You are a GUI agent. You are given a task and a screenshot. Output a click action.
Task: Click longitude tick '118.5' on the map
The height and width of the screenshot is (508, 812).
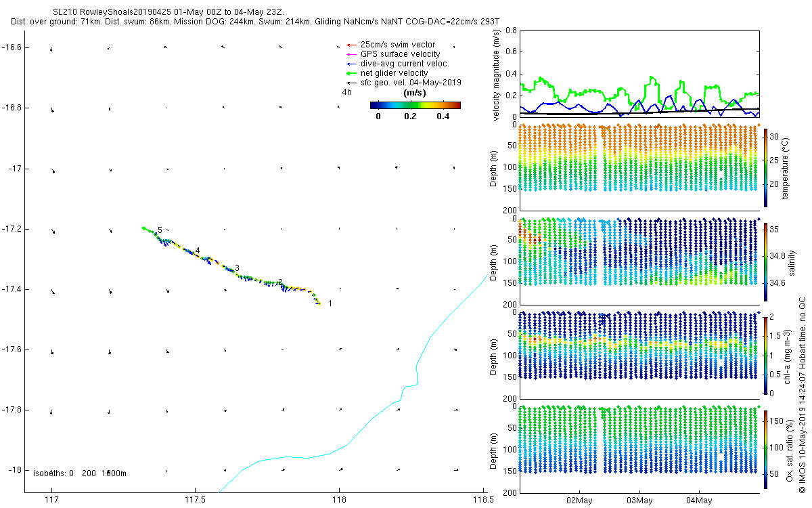[x=484, y=501]
